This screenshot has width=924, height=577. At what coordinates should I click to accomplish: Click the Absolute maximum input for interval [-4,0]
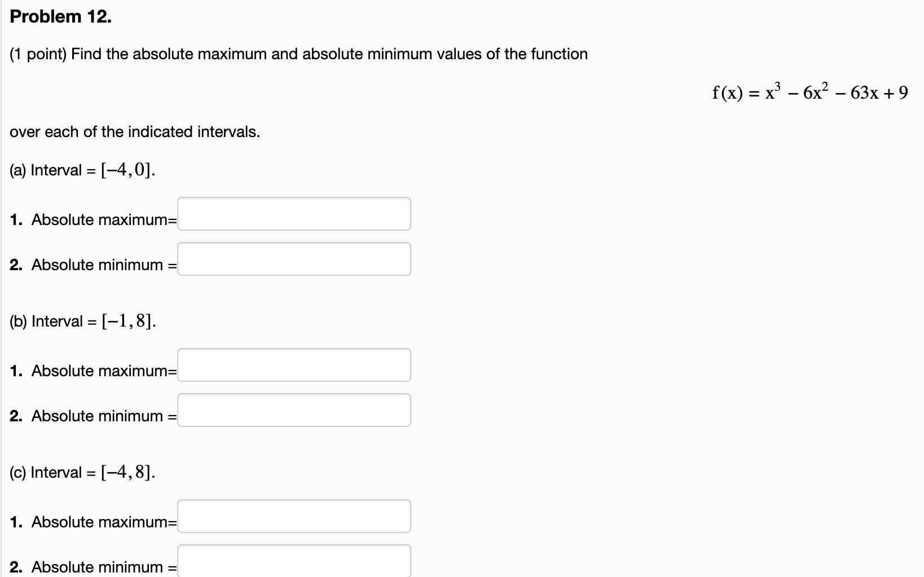(293, 214)
